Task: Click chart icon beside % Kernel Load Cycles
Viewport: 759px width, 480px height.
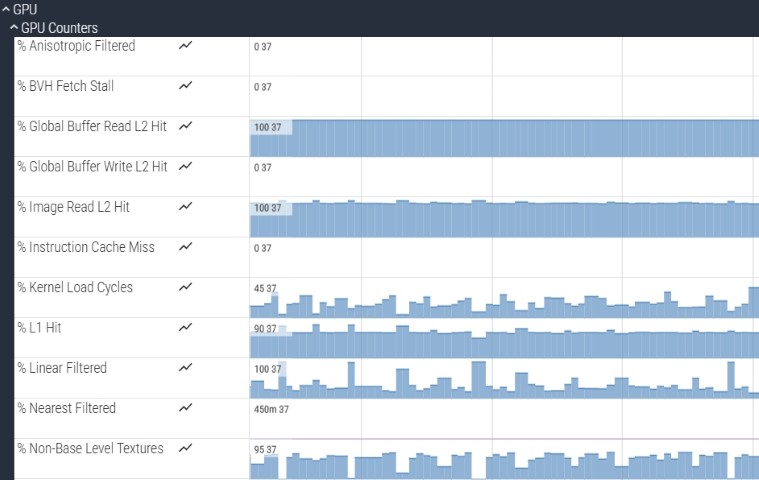Action: tap(185, 287)
